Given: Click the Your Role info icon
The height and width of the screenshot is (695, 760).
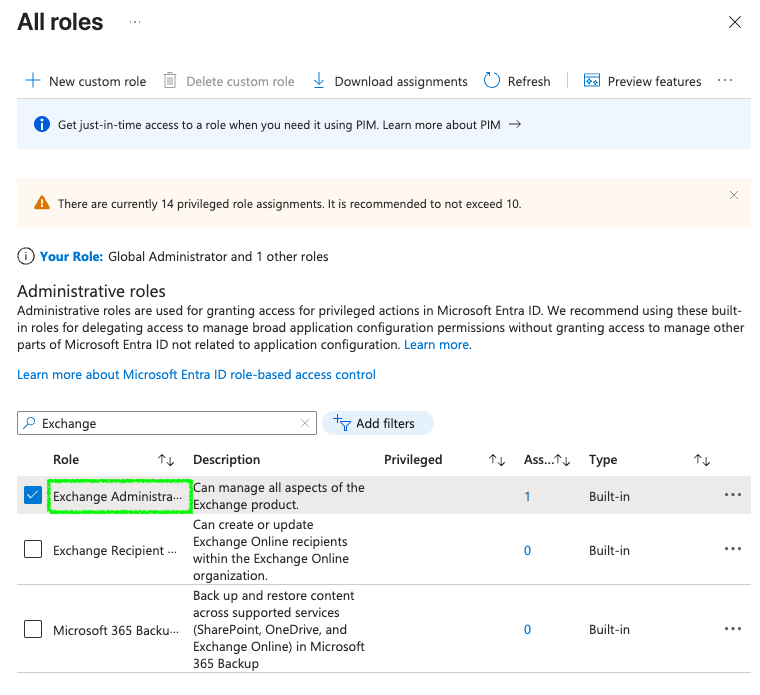Looking at the screenshot, I should tap(26, 256).
